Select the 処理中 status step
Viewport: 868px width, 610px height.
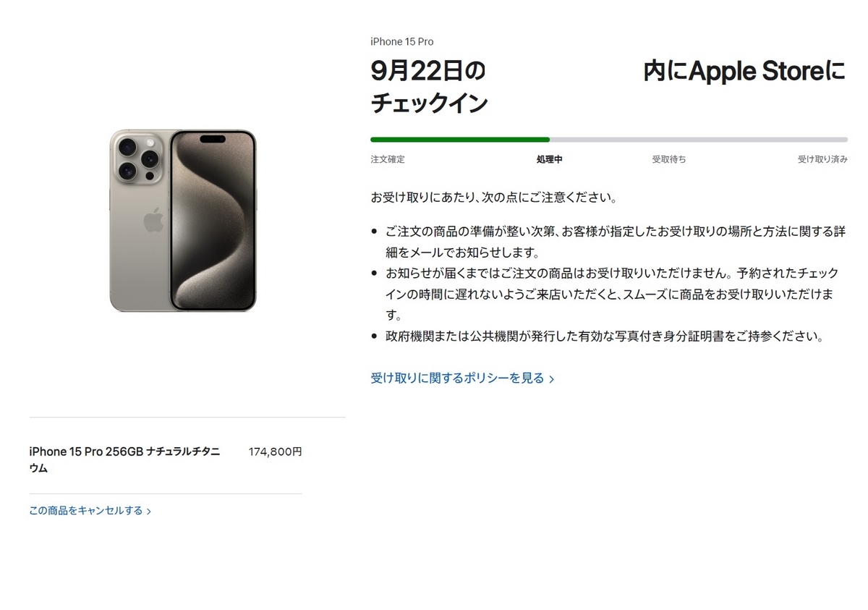[x=549, y=159]
